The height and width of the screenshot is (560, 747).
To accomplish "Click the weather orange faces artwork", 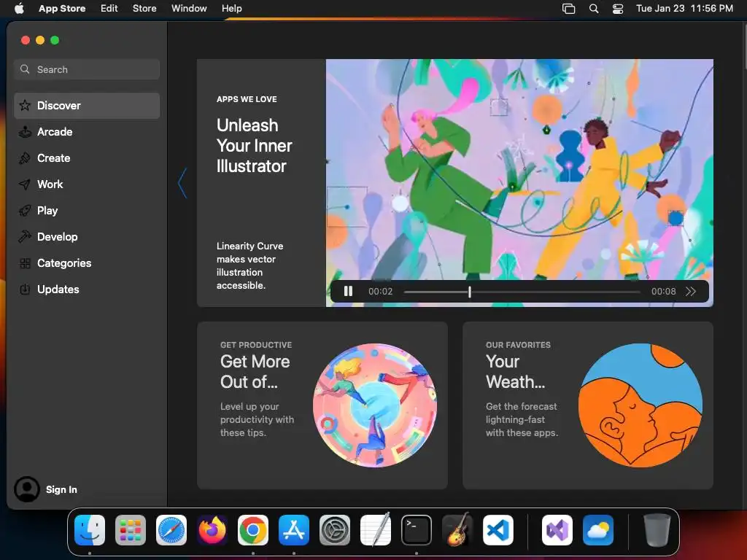I will click(640, 405).
